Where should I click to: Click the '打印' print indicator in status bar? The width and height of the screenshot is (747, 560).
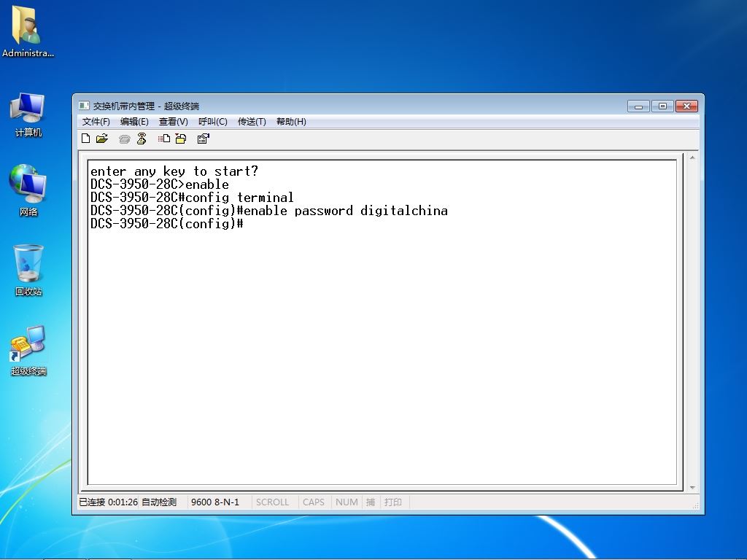(393, 502)
